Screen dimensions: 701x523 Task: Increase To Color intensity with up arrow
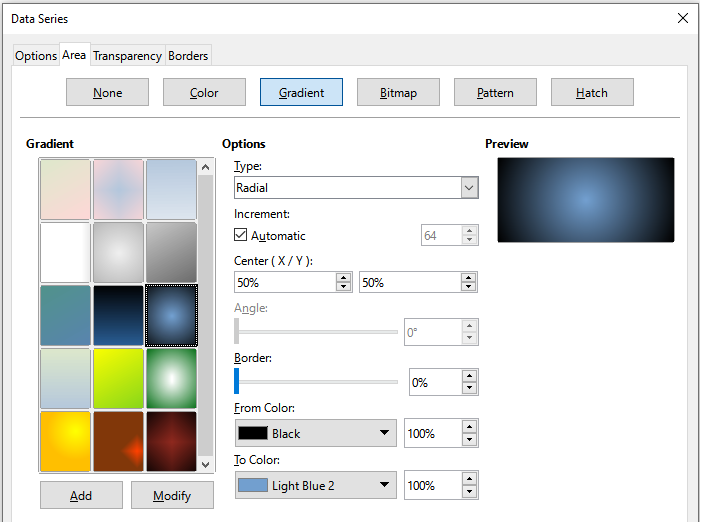click(469, 479)
